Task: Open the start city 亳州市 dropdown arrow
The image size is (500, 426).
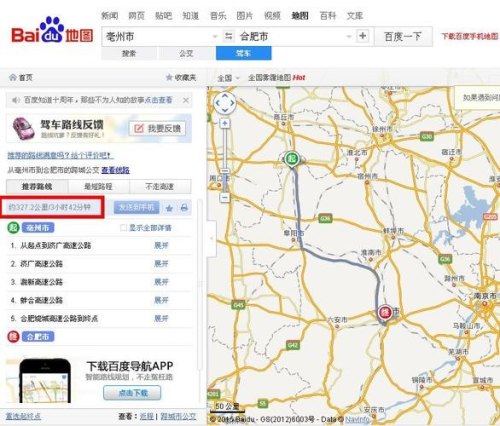Action: pyautogui.click(x=215, y=36)
